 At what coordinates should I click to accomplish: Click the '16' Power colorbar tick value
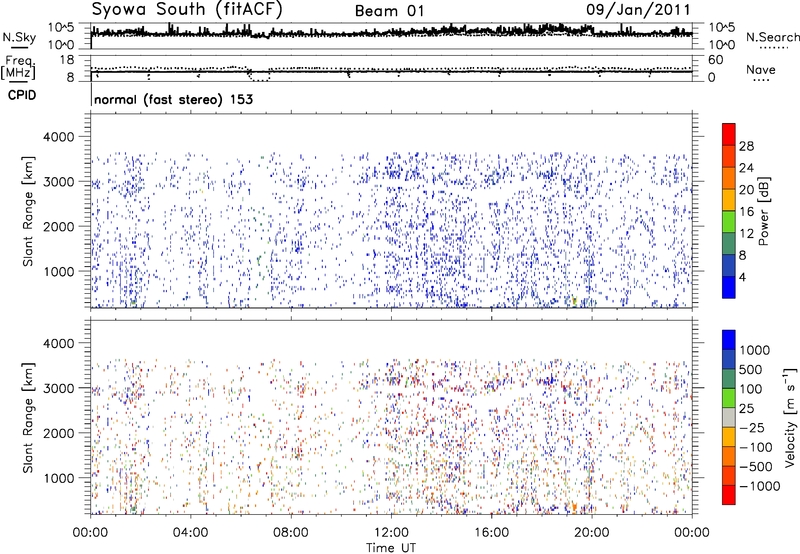tap(746, 212)
